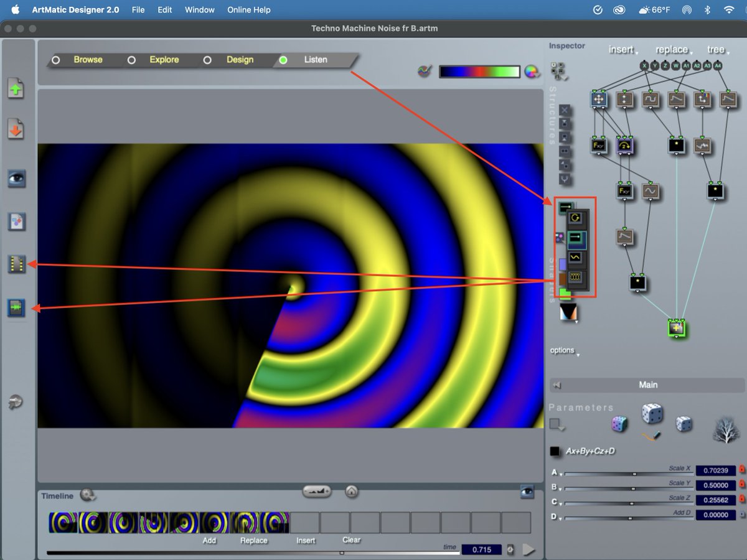Click the fork-shaped structure icon
Screen dimensions: 747x560
pos(565,179)
